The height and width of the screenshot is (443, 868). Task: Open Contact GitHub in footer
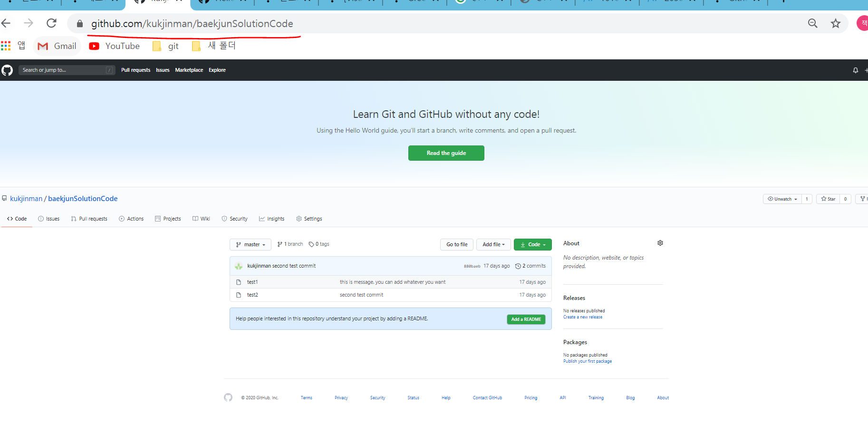(x=487, y=398)
